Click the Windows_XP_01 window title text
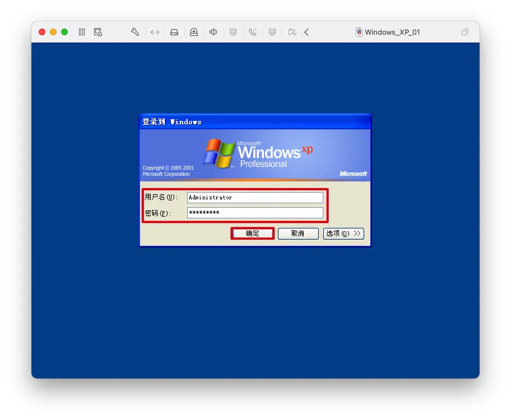This screenshot has width=511, height=420. [x=392, y=32]
